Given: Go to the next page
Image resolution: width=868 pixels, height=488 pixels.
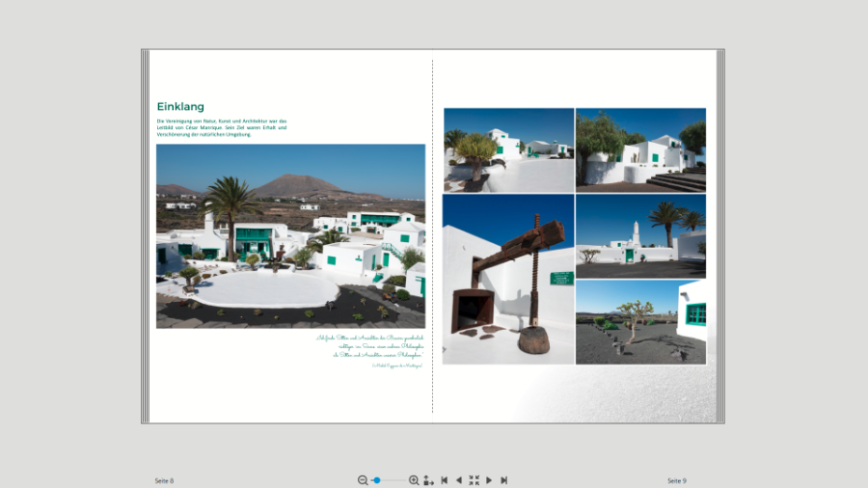Looking at the screenshot, I should coord(489,480).
